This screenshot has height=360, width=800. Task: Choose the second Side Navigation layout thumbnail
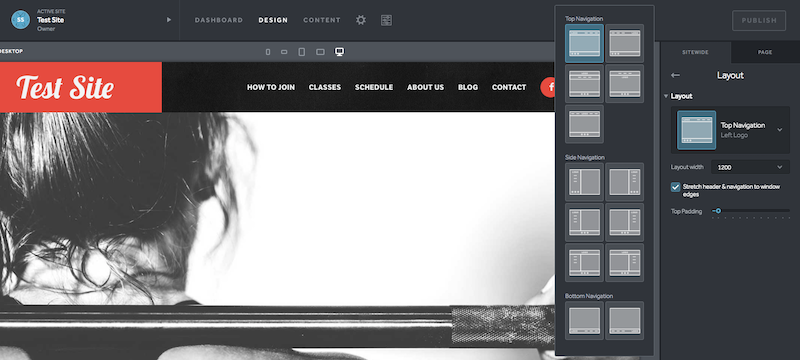pyautogui.click(x=624, y=182)
